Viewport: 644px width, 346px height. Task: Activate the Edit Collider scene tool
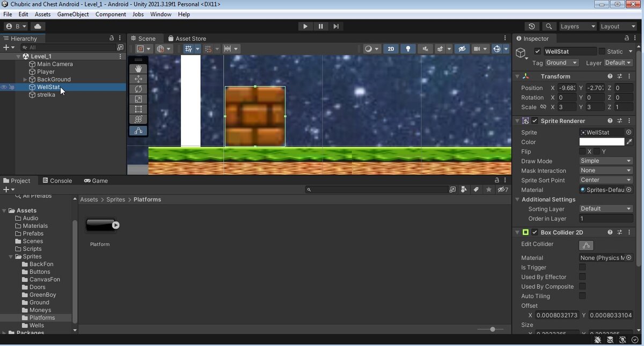(x=138, y=131)
